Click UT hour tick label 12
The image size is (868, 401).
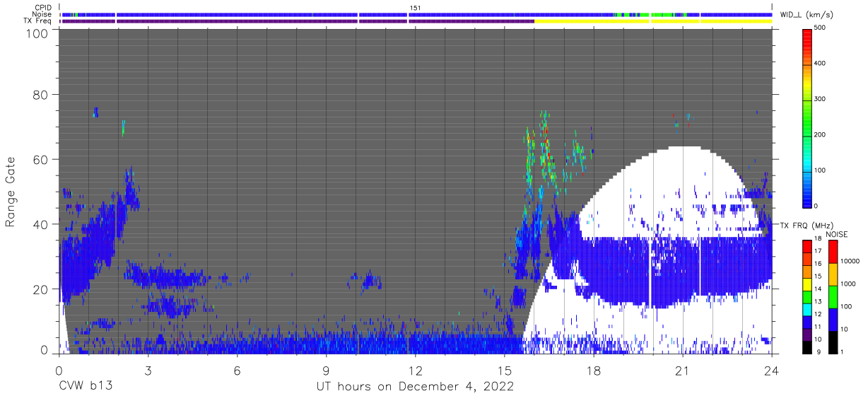click(415, 370)
